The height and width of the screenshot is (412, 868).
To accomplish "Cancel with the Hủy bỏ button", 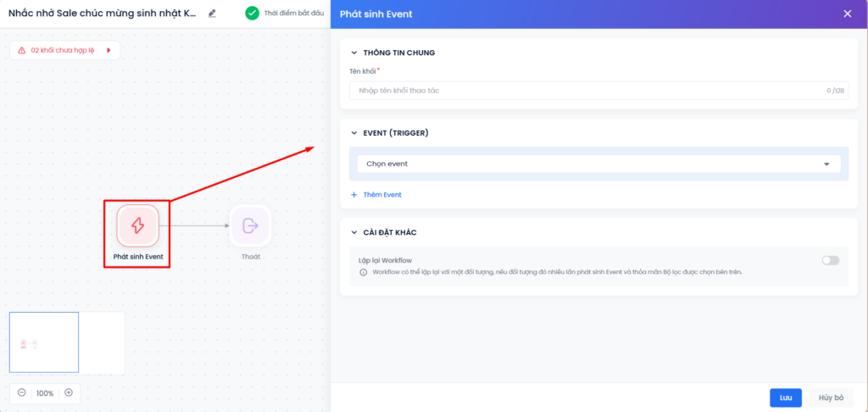I will point(831,398).
